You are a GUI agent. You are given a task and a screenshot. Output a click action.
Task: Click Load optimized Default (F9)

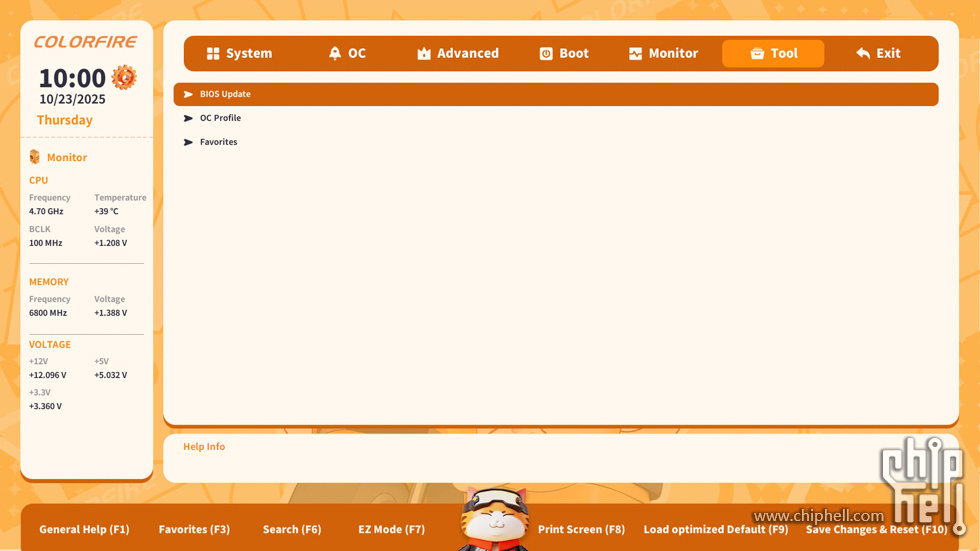715,529
